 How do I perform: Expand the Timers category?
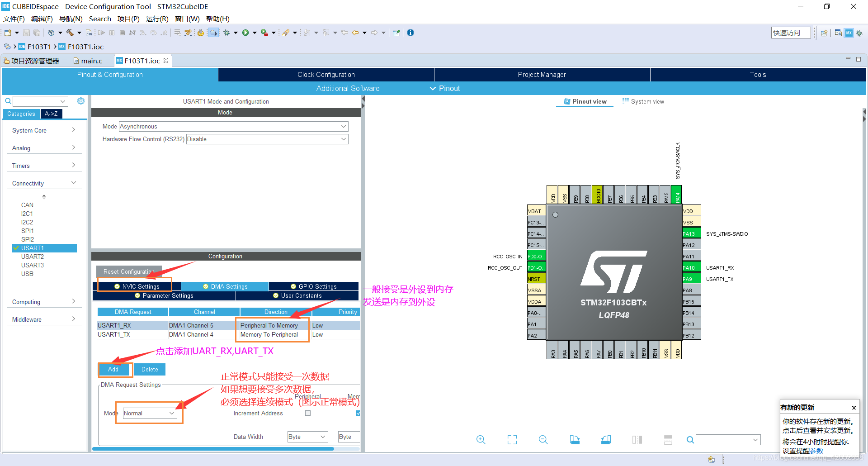pyautogui.click(x=44, y=166)
